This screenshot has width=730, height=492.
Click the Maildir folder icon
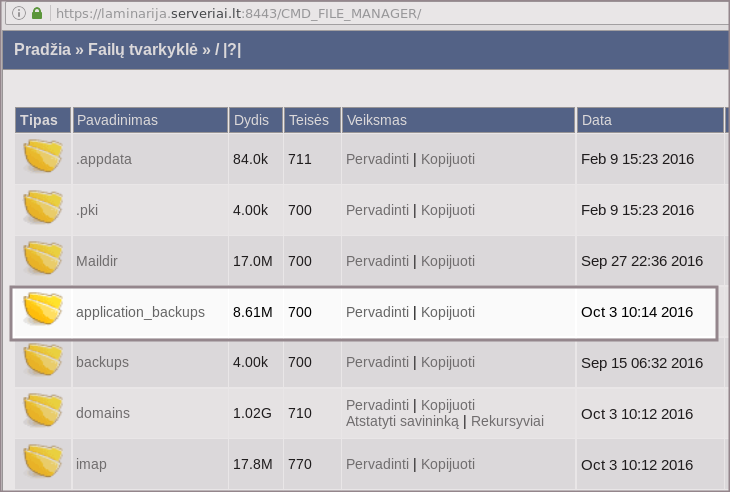pyautogui.click(x=43, y=260)
